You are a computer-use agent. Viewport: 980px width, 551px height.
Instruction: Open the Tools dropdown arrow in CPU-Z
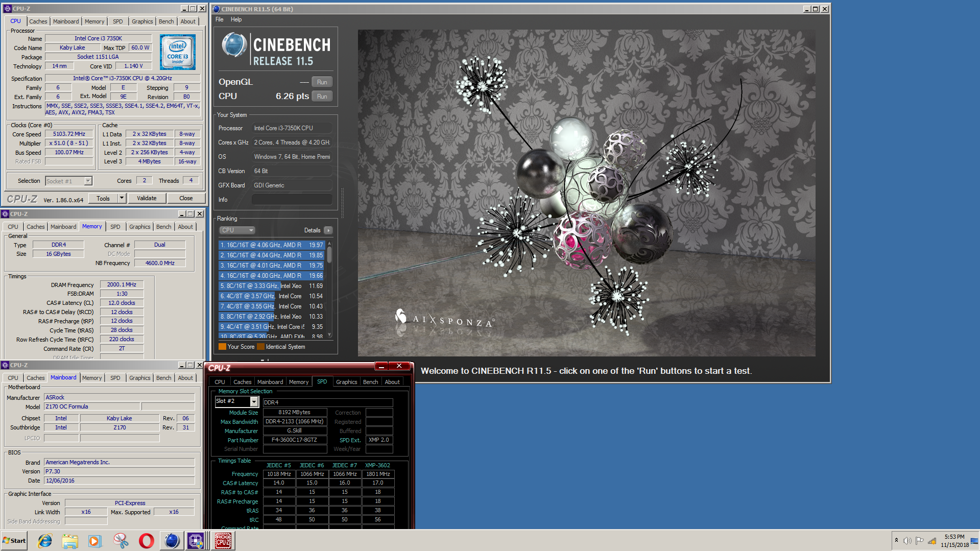click(122, 198)
